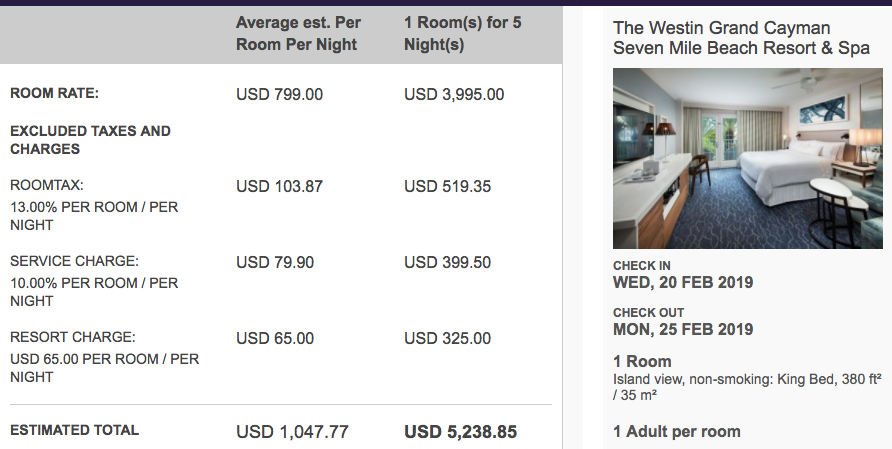Click the RESORT CHARGE label
Viewport: 892px width, 449px height.
(x=73, y=337)
